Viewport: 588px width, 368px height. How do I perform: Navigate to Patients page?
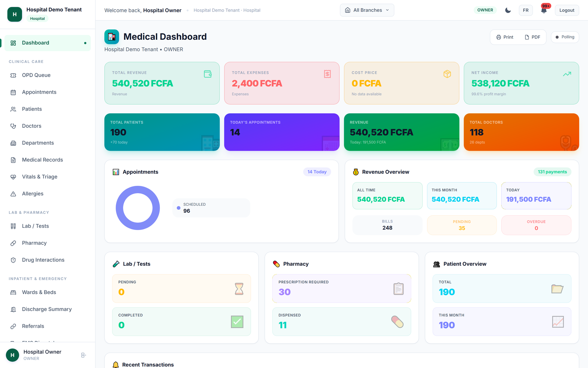(x=48, y=109)
